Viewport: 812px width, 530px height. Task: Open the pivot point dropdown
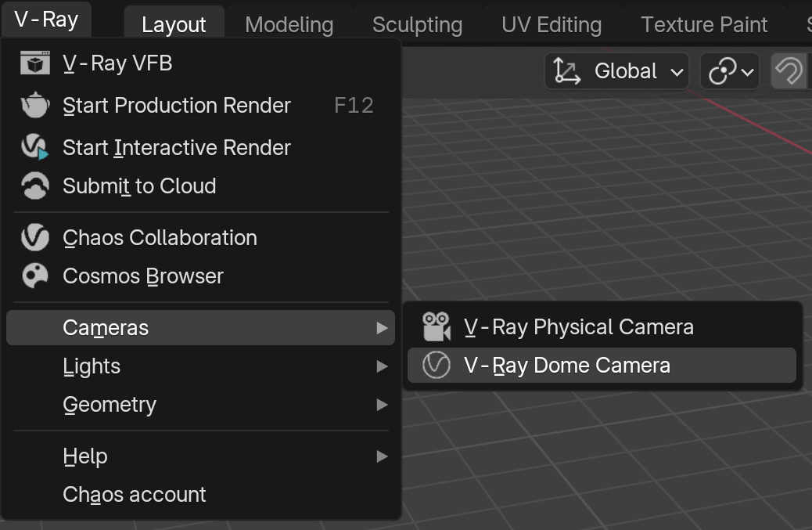tap(730, 71)
